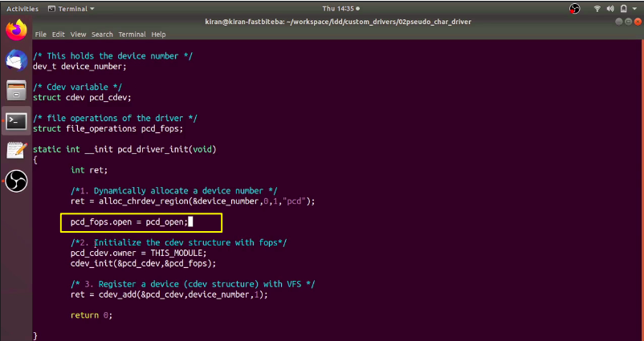Open Firefox from the dock
The image size is (644, 341).
(16, 30)
